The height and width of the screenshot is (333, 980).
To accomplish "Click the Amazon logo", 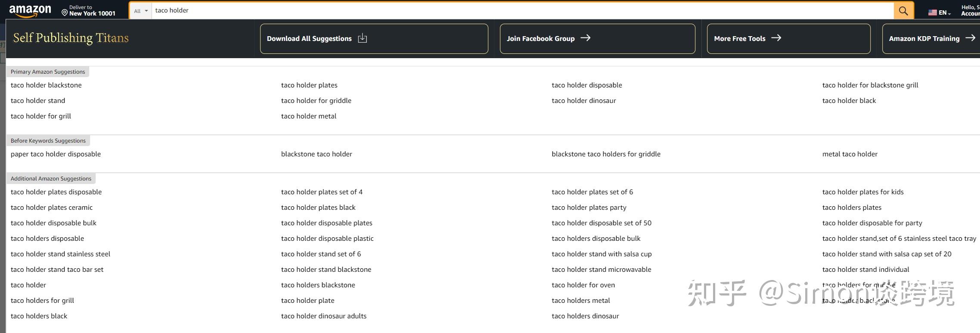I will tap(30, 11).
